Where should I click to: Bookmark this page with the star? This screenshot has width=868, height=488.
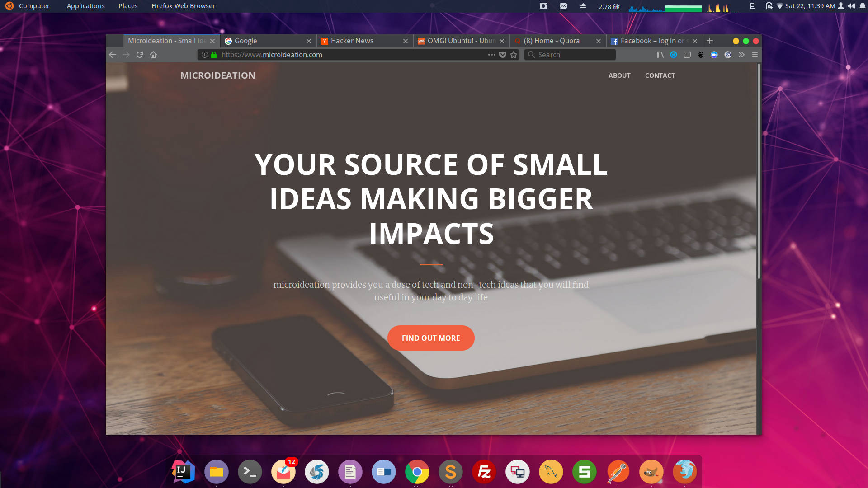[514, 55]
